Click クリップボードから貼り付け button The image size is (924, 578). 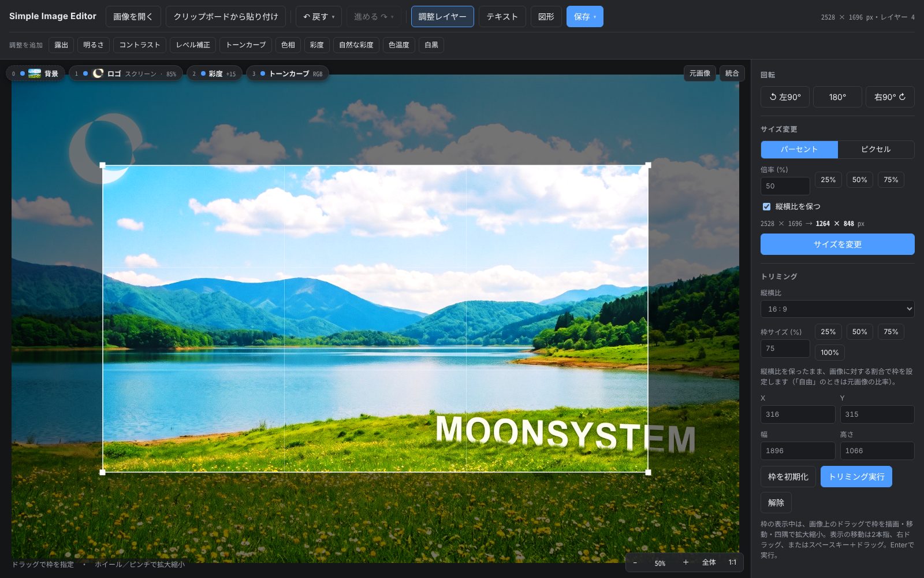click(x=226, y=17)
